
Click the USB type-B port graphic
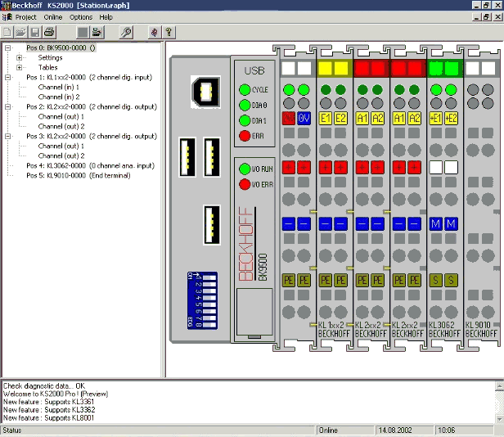click(x=205, y=92)
